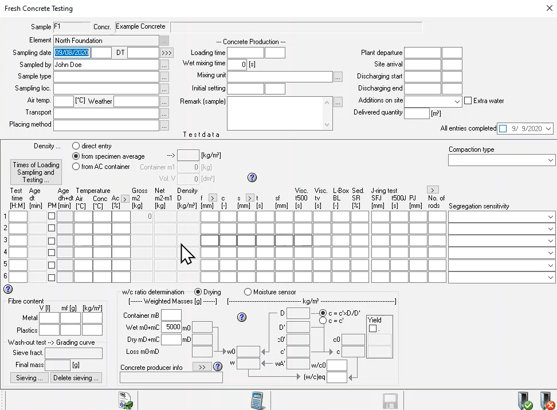Click the > arrow next to Ac column

click(125, 199)
